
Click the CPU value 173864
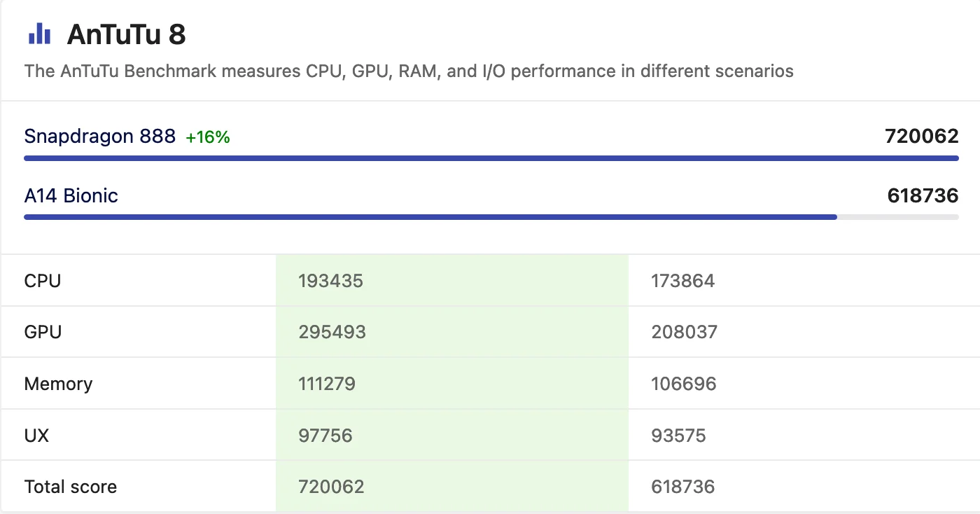(x=683, y=281)
